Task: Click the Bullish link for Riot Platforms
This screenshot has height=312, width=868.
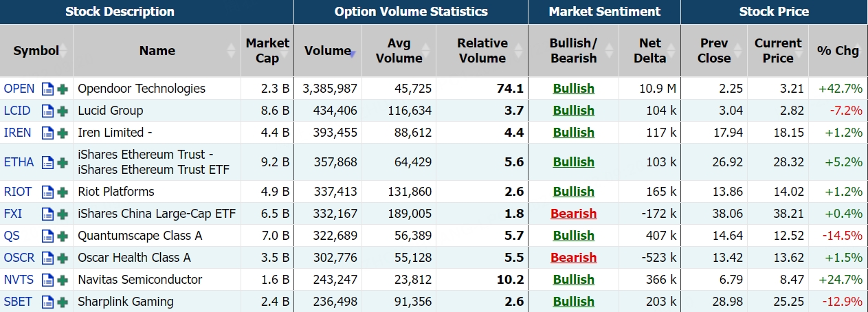Action: [574, 192]
